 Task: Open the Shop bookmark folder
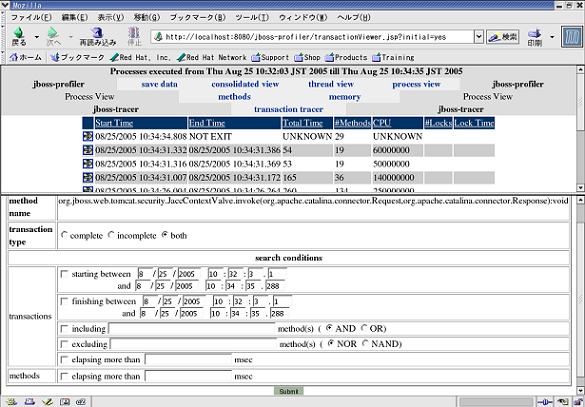pyautogui.click(x=307, y=57)
